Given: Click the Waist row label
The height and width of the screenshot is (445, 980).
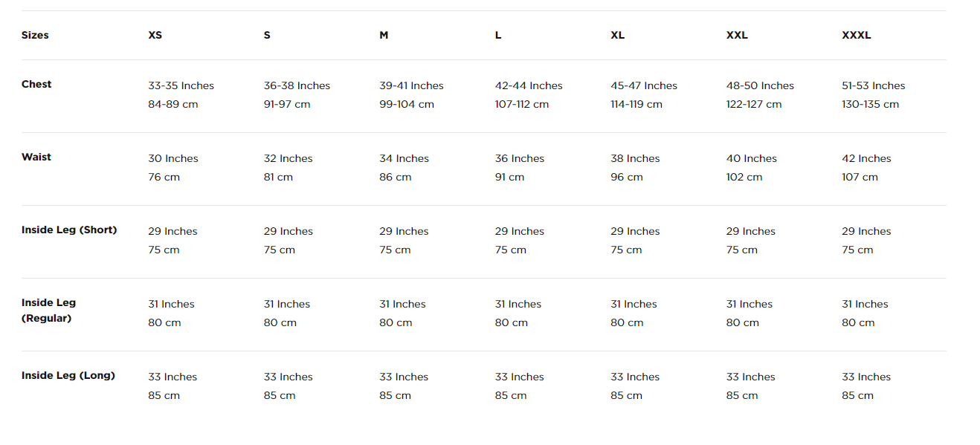Looking at the screenshot, I should coord(36,157).
